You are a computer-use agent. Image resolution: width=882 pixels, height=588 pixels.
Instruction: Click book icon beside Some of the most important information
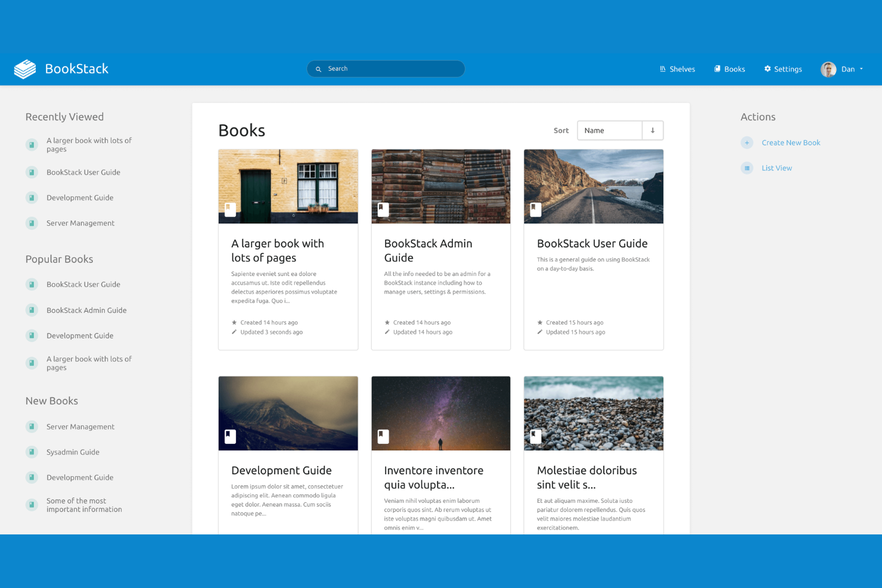(x=32, y=505)
